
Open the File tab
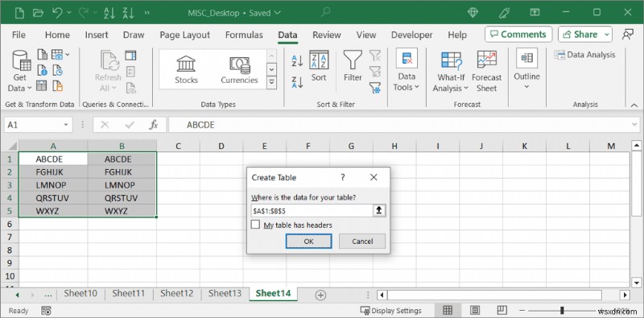(19, 35)
